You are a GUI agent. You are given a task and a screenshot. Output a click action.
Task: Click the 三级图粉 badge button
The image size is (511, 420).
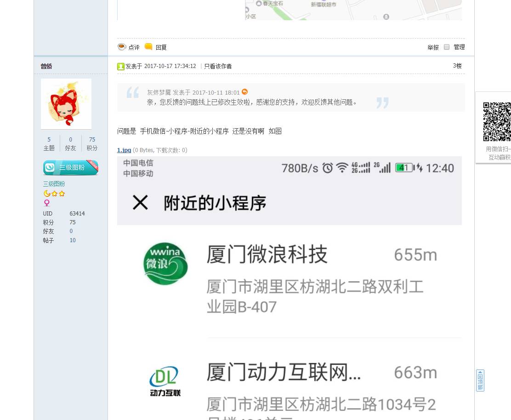[71, 167]
